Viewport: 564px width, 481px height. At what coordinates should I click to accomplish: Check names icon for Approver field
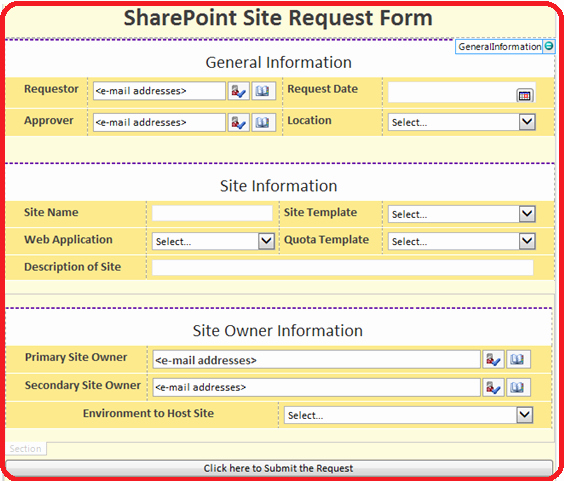coord(238,123)
